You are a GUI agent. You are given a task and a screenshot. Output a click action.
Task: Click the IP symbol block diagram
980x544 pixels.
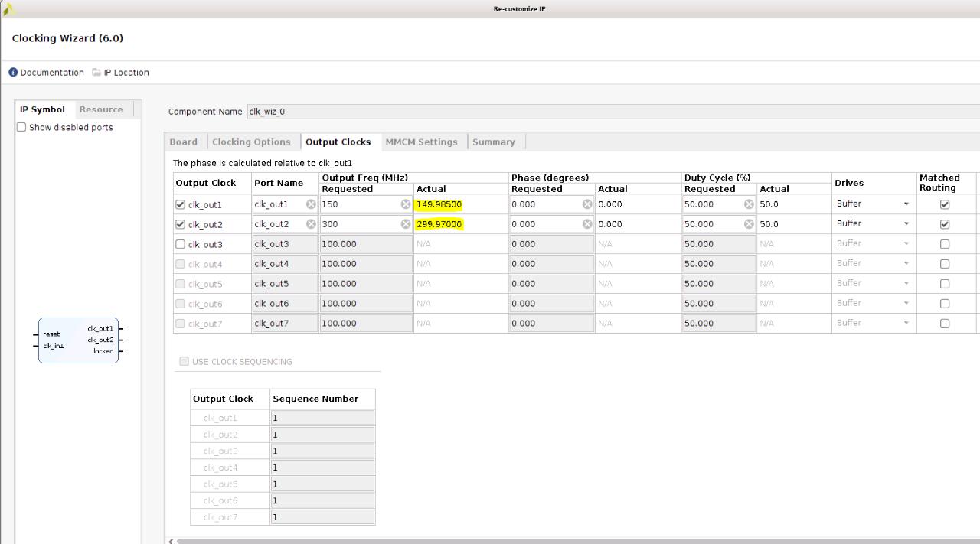(x=78, y=340)
